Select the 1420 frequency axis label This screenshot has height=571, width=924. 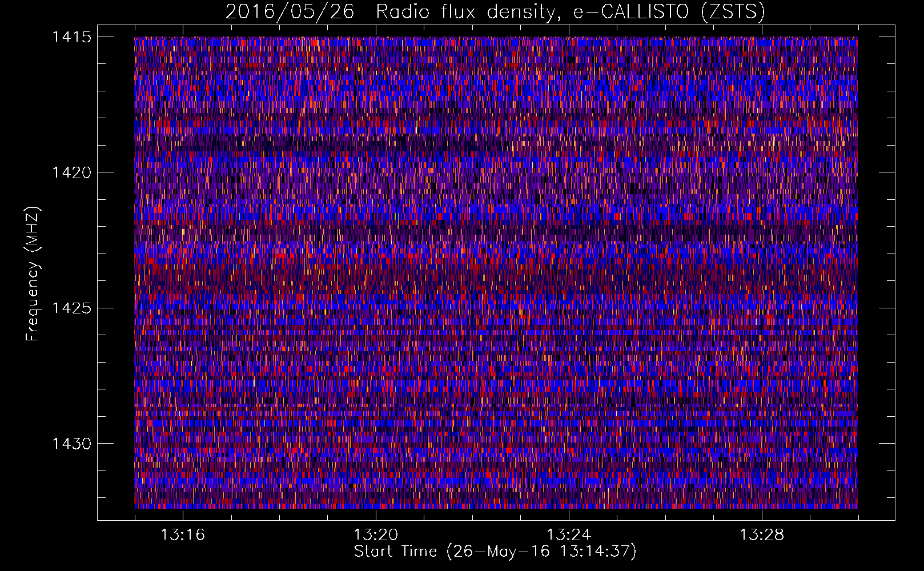[x=71, y=172]
